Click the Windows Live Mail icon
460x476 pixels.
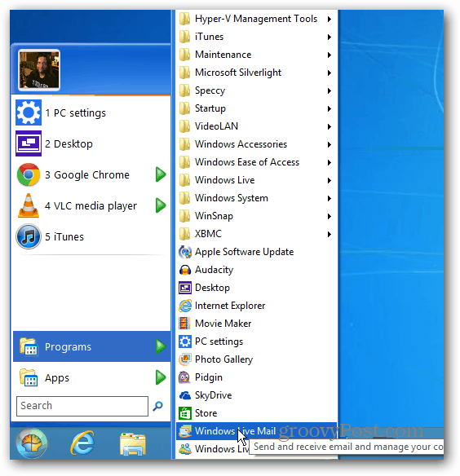pyautogui.click(x=185, y=431)
